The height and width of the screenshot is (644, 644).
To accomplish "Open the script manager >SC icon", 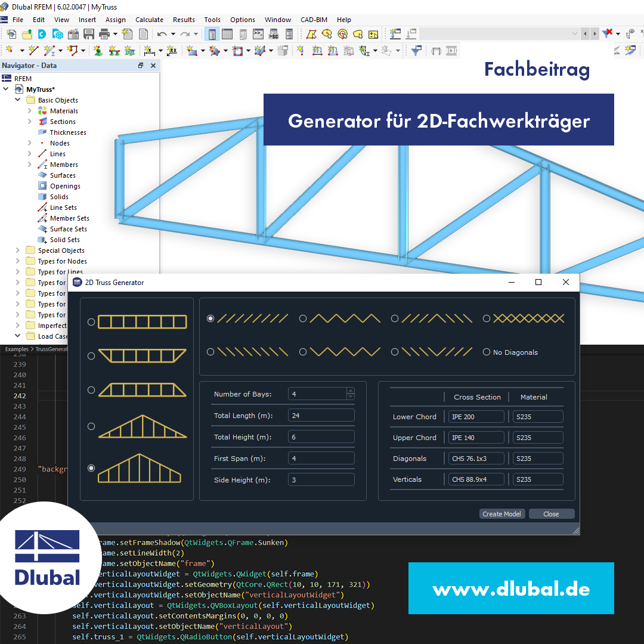I will tap(274, 34).
